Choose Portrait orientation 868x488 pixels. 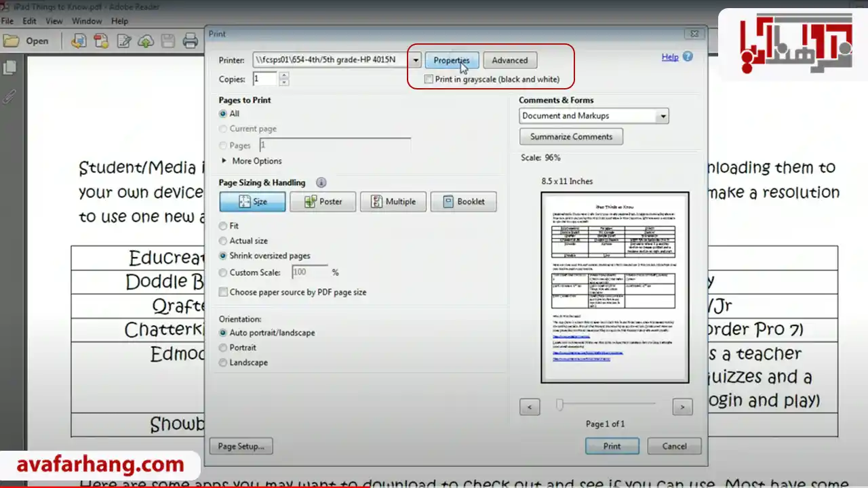point(223,348)
